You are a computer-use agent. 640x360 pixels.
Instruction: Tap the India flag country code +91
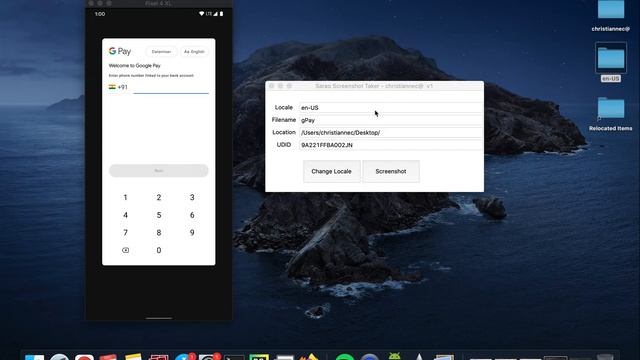(x=118, y=87)
